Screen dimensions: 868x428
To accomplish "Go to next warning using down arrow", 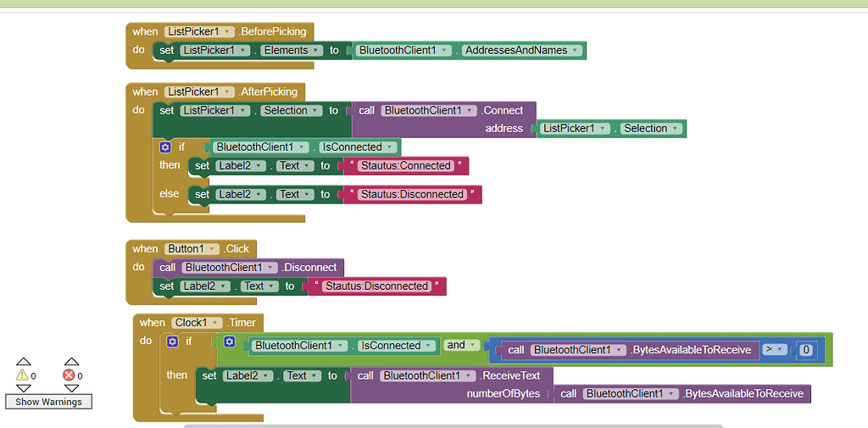I will [x=23, y=387].
